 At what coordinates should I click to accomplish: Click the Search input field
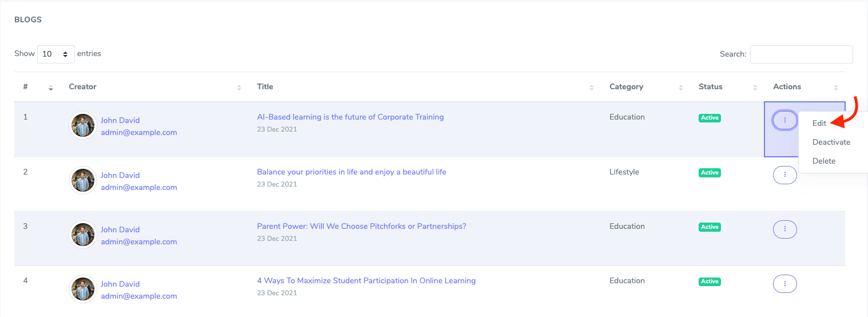(801, 54)
